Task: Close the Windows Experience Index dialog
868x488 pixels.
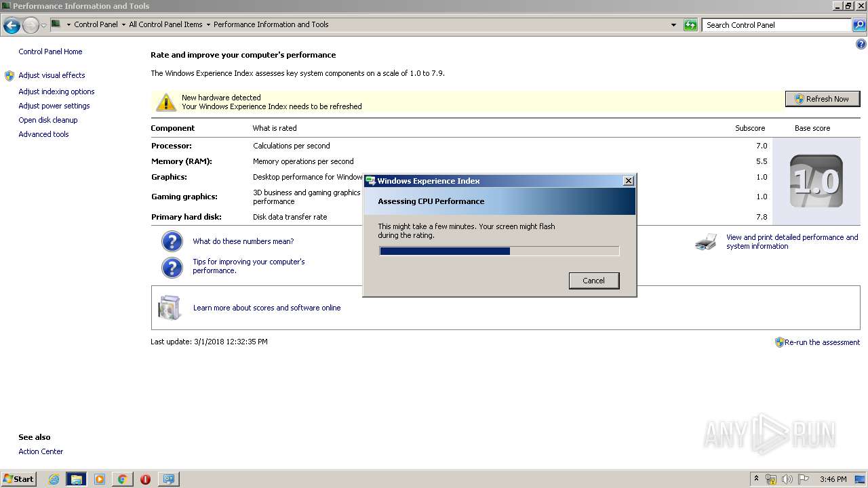Action: tap(629, 180)
